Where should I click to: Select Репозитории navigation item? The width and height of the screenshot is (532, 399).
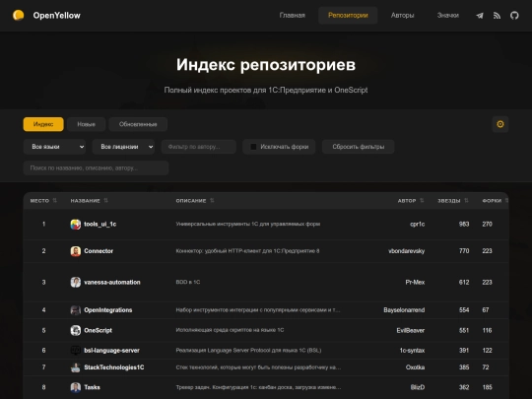(x=348, y=15)
